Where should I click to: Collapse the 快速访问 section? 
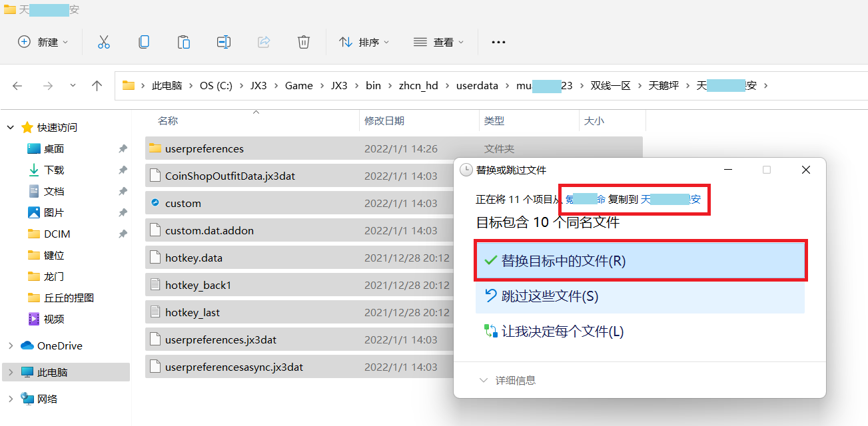11,127
